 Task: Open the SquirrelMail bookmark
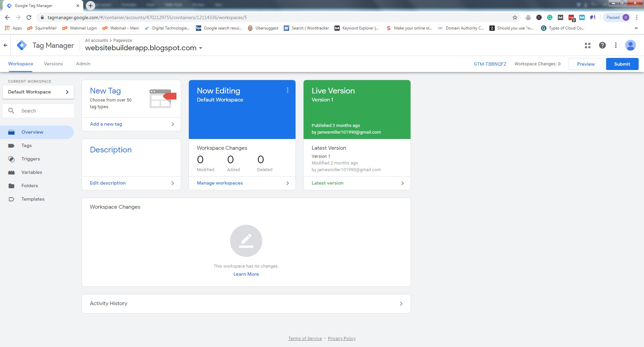[x=42, y=28]
